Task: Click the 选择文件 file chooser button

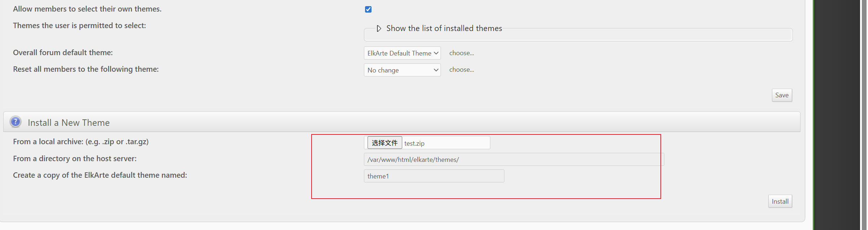Action: coord(385,143)
